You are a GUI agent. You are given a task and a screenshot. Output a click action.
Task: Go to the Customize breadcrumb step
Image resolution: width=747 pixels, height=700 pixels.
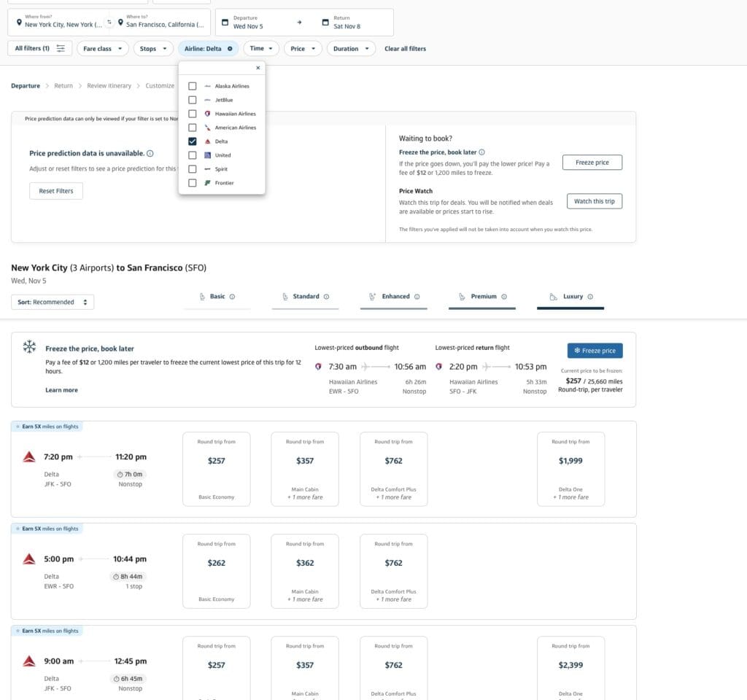160,86
